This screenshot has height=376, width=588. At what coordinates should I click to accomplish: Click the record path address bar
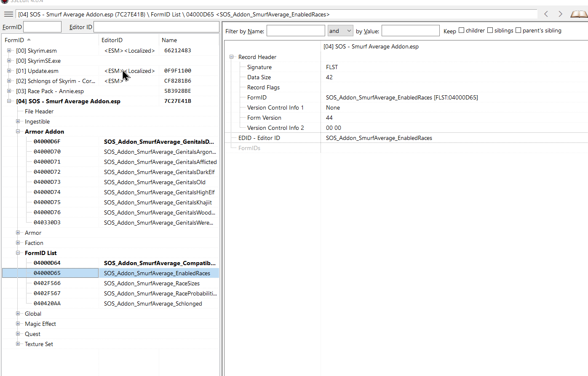[277, 14]
